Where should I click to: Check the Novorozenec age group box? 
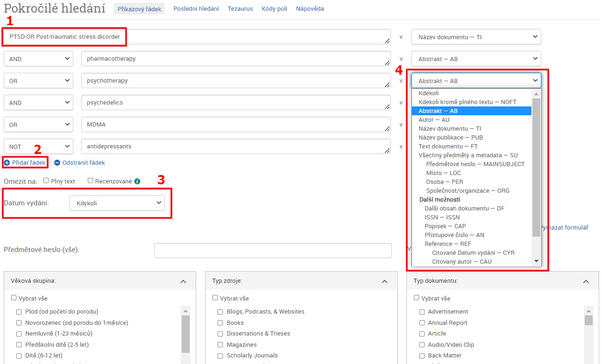19,323
